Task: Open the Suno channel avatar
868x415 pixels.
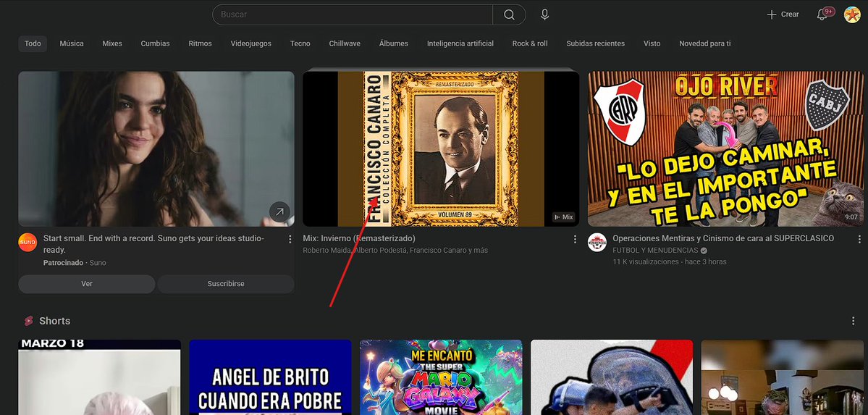Action: tap(28, 243)
